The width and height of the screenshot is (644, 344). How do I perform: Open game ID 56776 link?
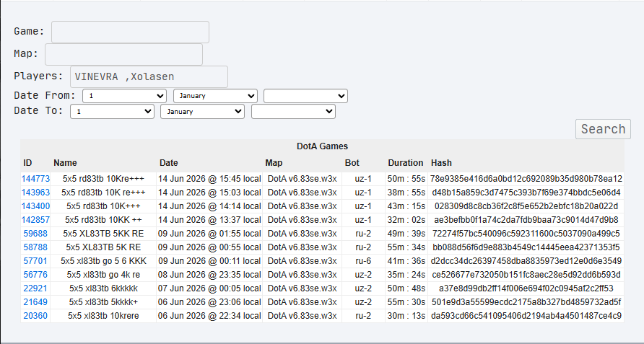coord(35,275)
